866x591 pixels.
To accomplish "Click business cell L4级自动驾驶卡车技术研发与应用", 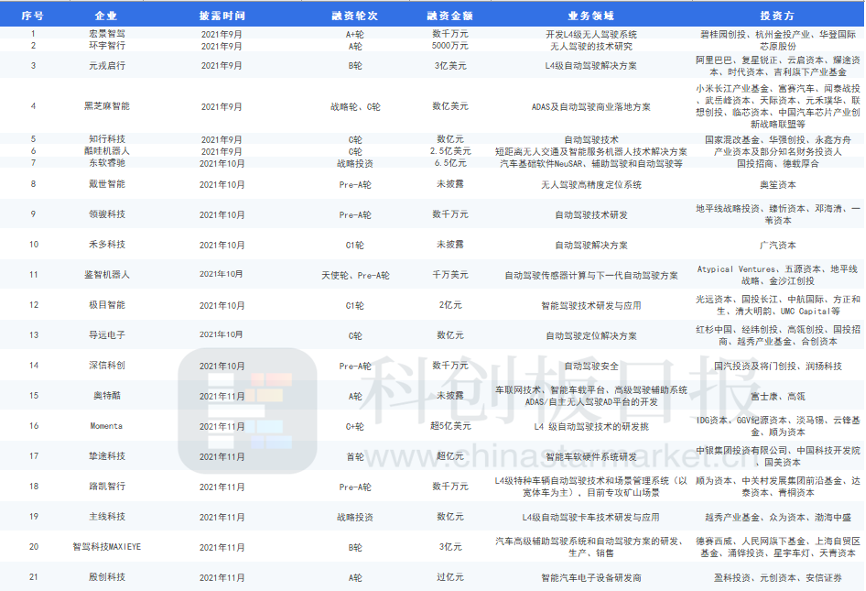I will click(x=591, y=517).
